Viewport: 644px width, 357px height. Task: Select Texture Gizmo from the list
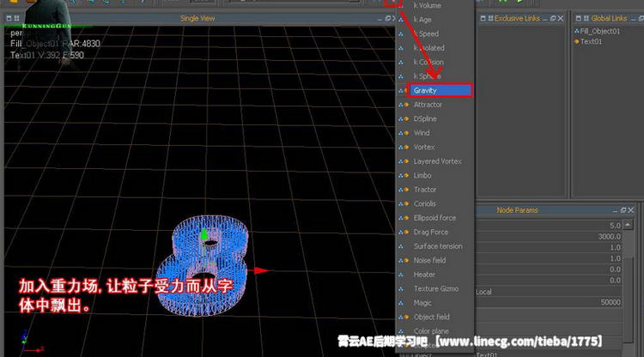click(435, 288)
